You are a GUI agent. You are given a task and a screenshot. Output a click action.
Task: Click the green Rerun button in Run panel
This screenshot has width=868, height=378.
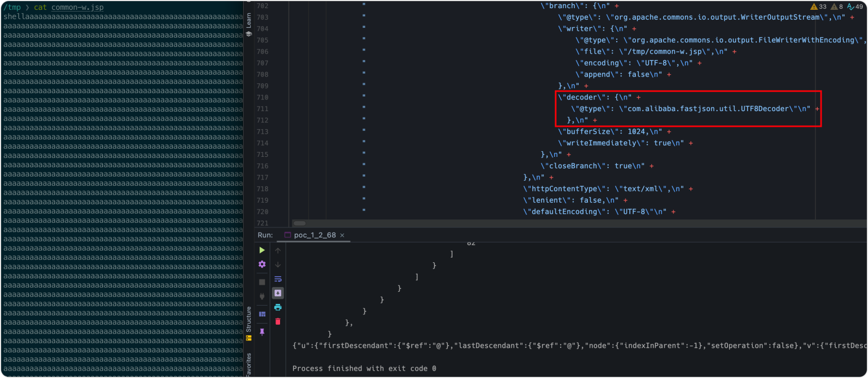click(262, 250)
